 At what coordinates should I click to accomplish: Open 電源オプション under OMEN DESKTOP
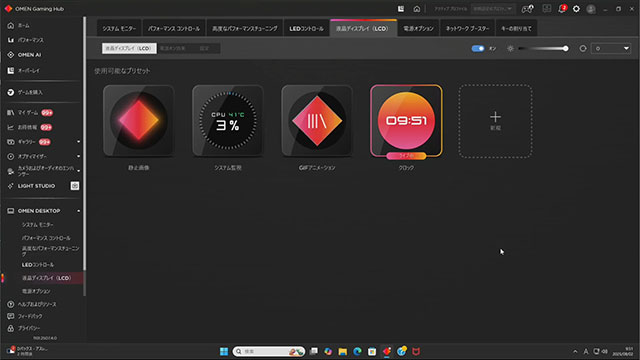[x=36, y=291]
